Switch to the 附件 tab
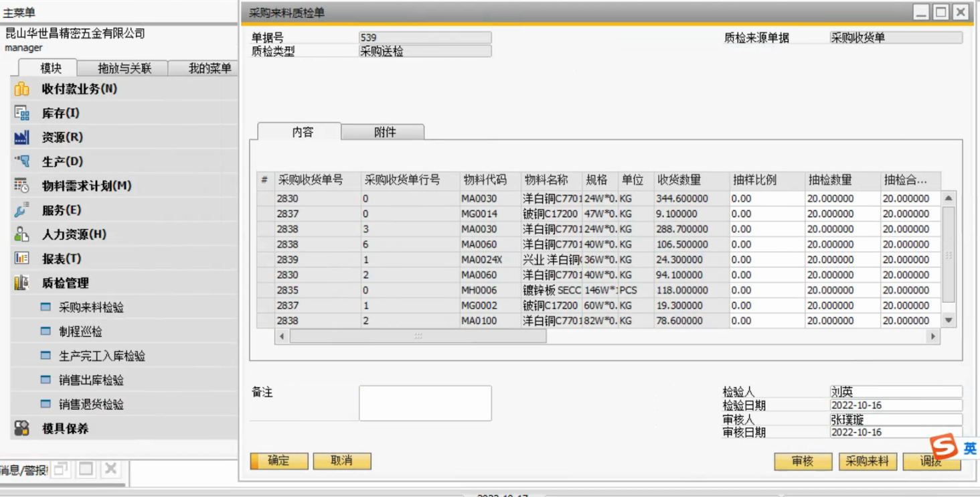Viewport: 980px width, 497px height. (x=384, y=132)
